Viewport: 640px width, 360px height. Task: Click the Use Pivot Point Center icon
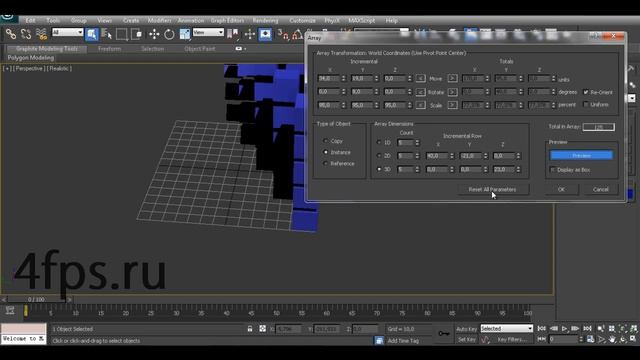pyautogui.click(x=233, y=34)
